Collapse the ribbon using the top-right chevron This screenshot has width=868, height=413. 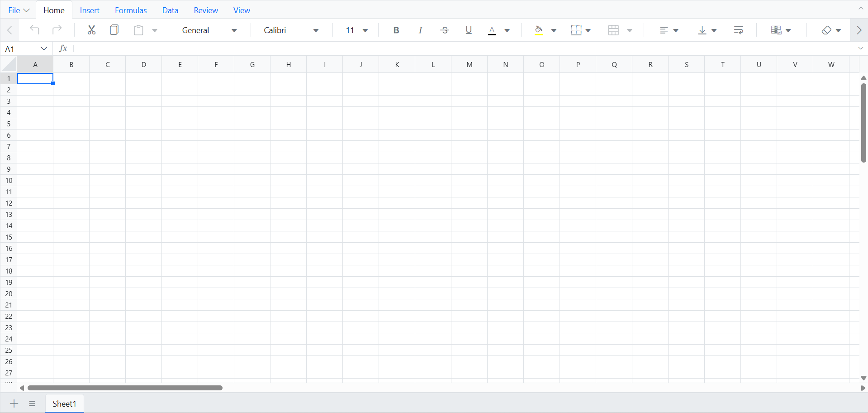coord(861,8)
